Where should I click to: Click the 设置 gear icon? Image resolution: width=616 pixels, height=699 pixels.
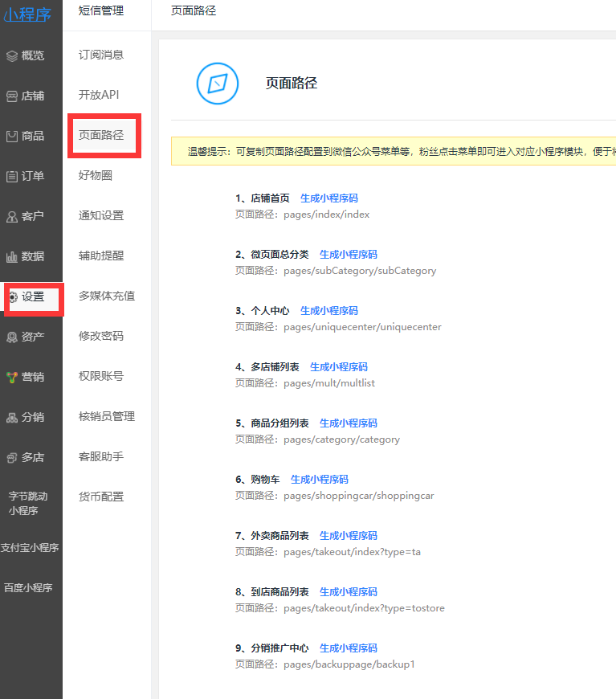click(x=12, y=296)
